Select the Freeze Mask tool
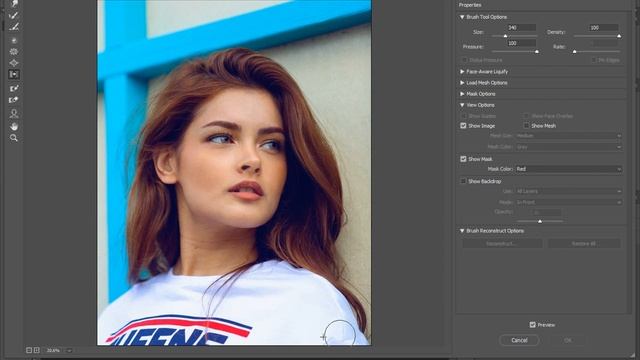 coord(13,88)
